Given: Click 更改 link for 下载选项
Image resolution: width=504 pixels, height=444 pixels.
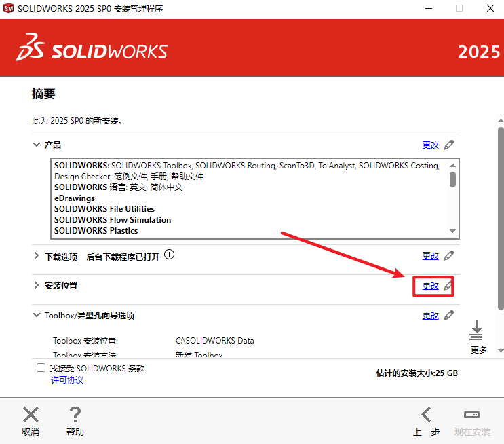Looking at the screenshot, I should point(430,256).
